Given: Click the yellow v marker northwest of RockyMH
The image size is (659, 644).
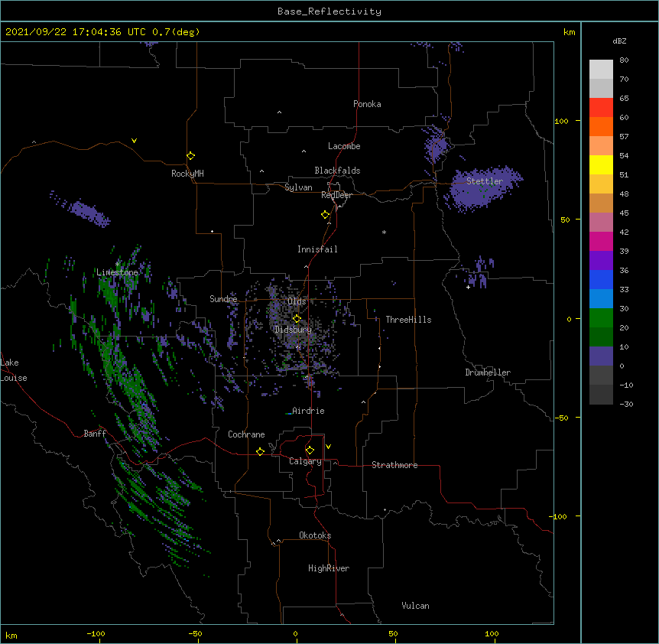Looking at the screenshot, I should pos(134,141).
